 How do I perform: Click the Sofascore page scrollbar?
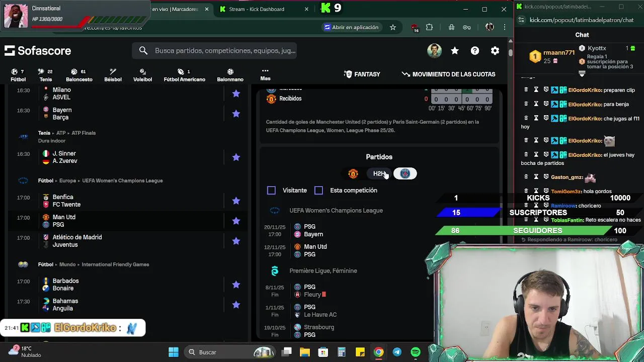[x=511, y=52]
